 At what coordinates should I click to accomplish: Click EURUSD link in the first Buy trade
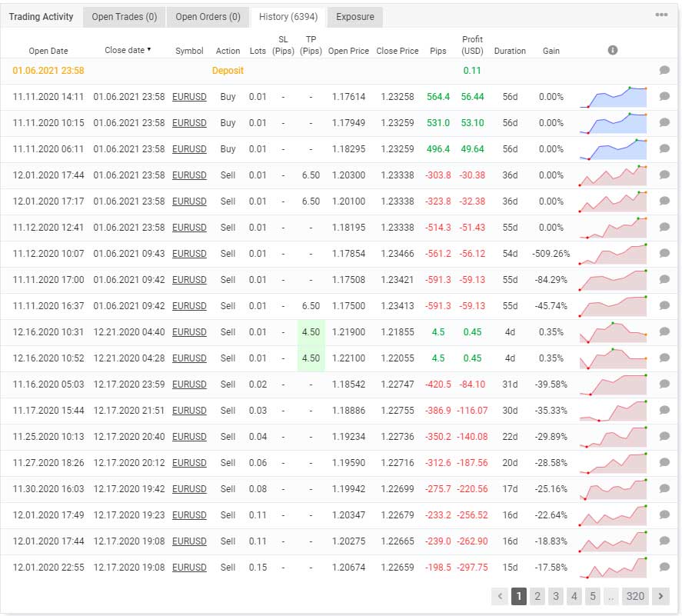[x=189, y=97]
